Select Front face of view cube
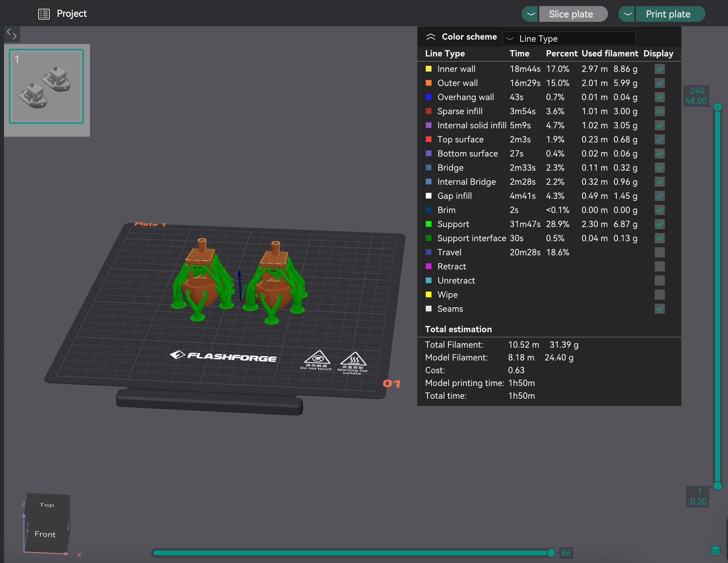Viewport: 728px width, 563px height. pos(45,534)
